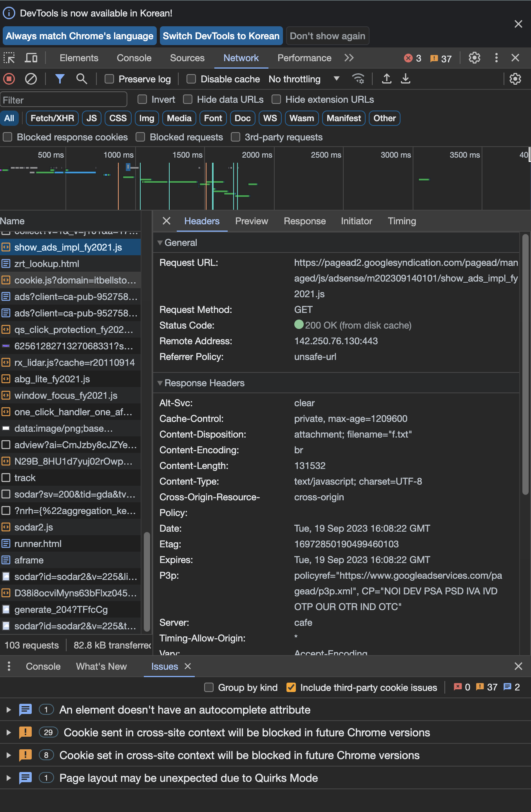Screen dimensions: 531x812
Task: Open the drawer three-dot menu
Action: pos(9,666)
